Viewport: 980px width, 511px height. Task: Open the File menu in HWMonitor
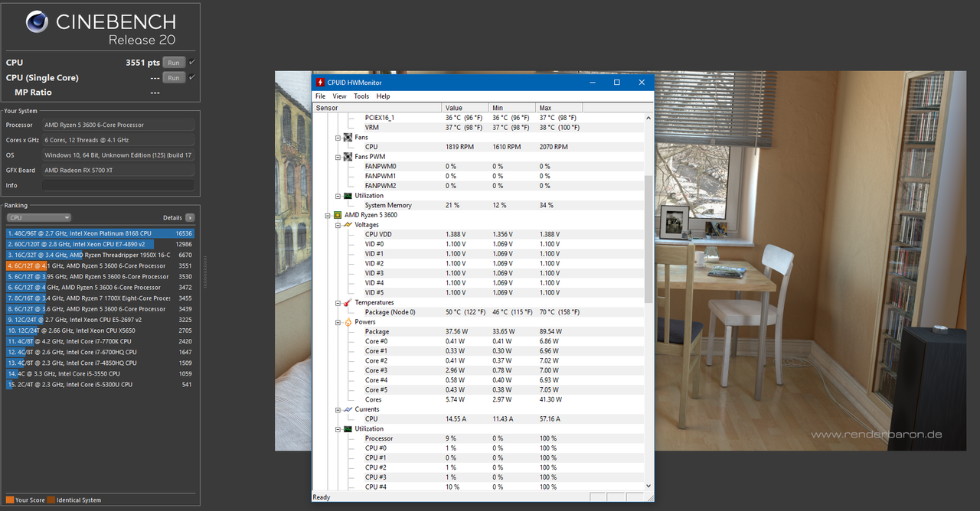tap(320, 96)
